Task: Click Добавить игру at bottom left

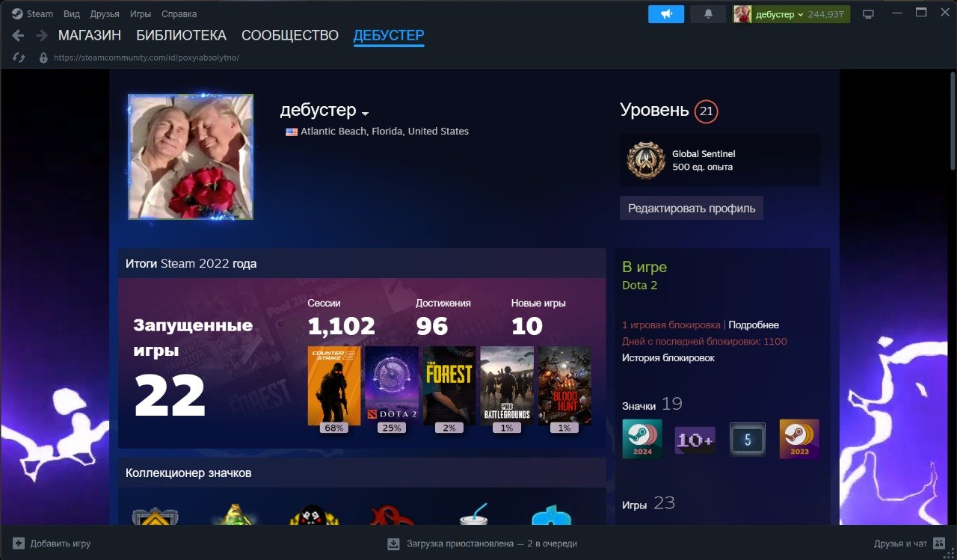Action: pyautogui.click(x=51, y=544)
